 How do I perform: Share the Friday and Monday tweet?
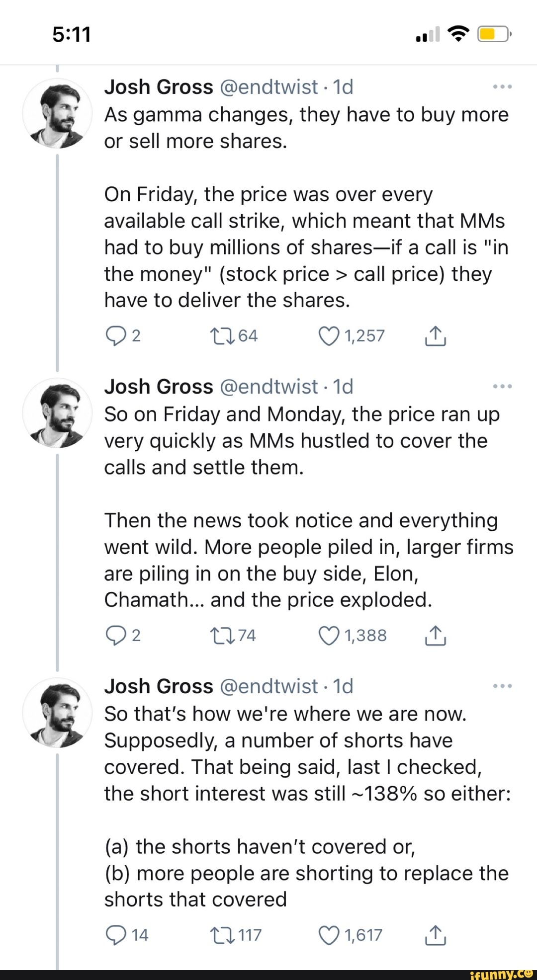[x=435, y=636]
